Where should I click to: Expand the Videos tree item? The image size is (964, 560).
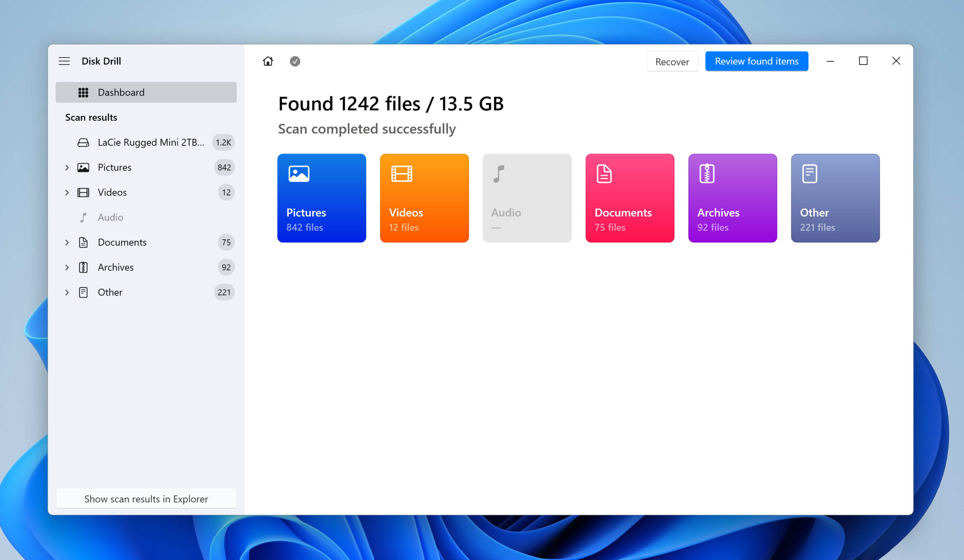coord(67,192)
